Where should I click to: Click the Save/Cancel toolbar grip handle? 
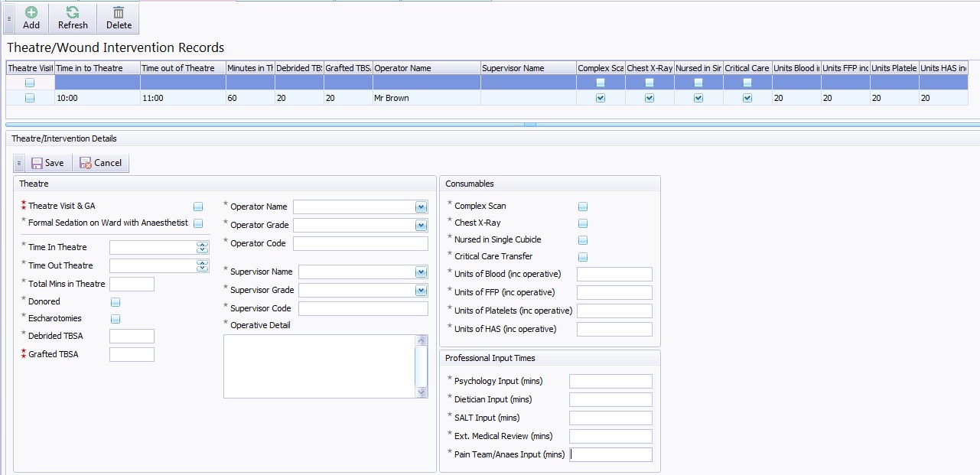[x=18, y=163]
